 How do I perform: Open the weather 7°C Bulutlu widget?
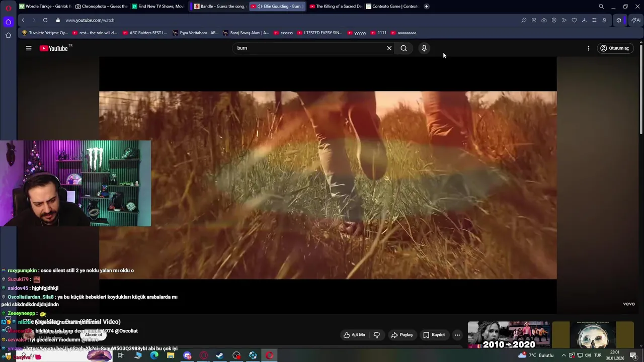pyautogui.click(x=536, y=355)
